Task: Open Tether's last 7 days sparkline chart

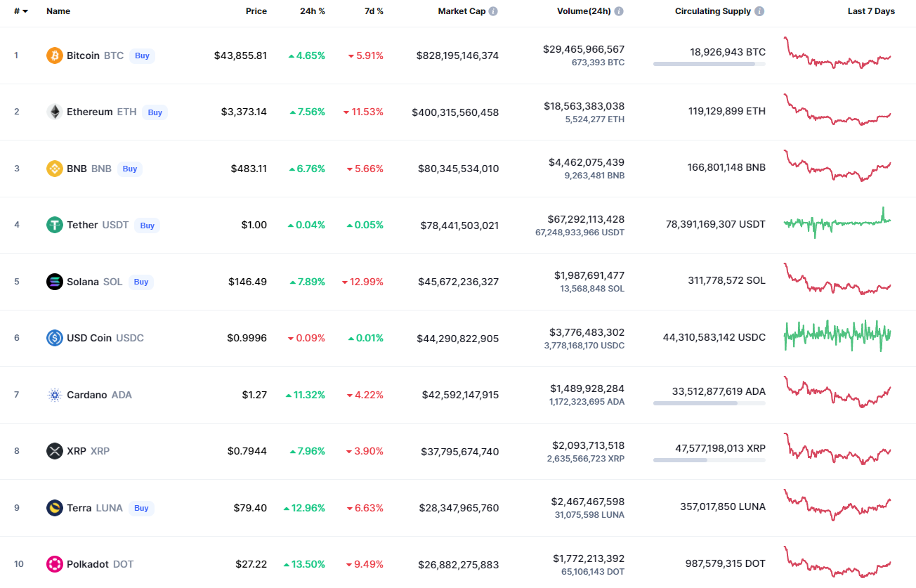Action: point(837,223)
